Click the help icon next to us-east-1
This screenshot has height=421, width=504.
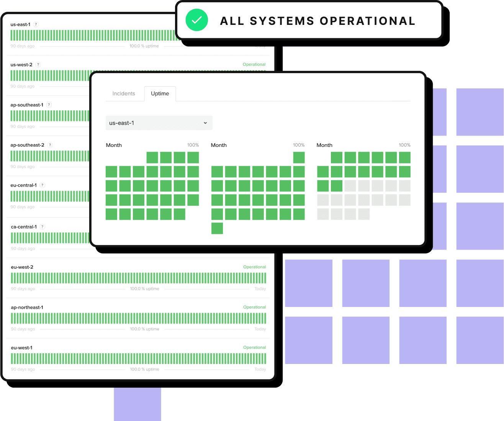coord(36,24)
